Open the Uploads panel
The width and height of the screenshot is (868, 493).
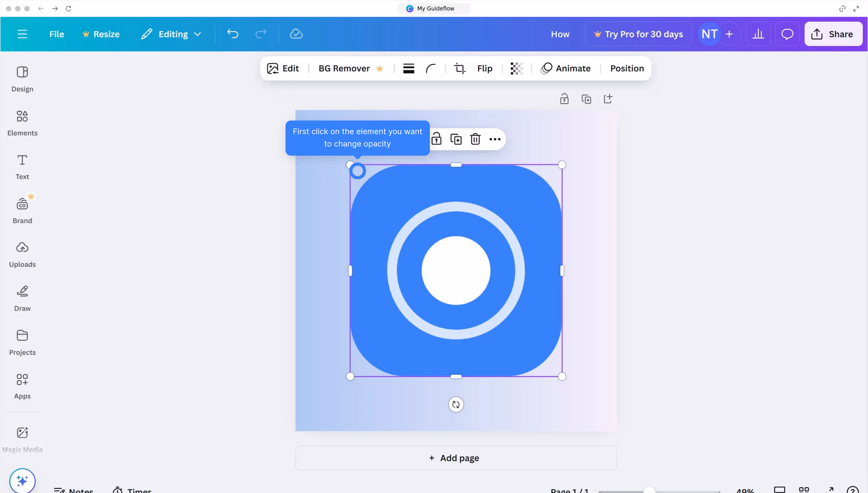coord(22,254)
